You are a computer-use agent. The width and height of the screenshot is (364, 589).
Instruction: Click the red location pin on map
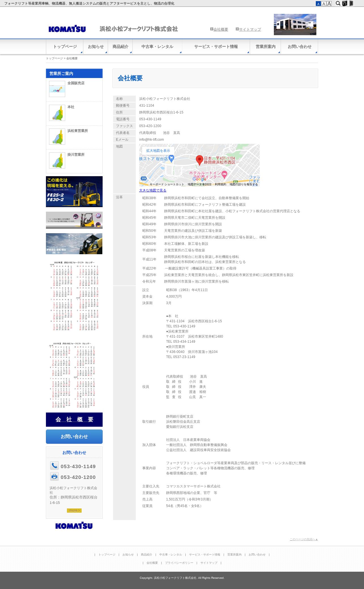200,160
